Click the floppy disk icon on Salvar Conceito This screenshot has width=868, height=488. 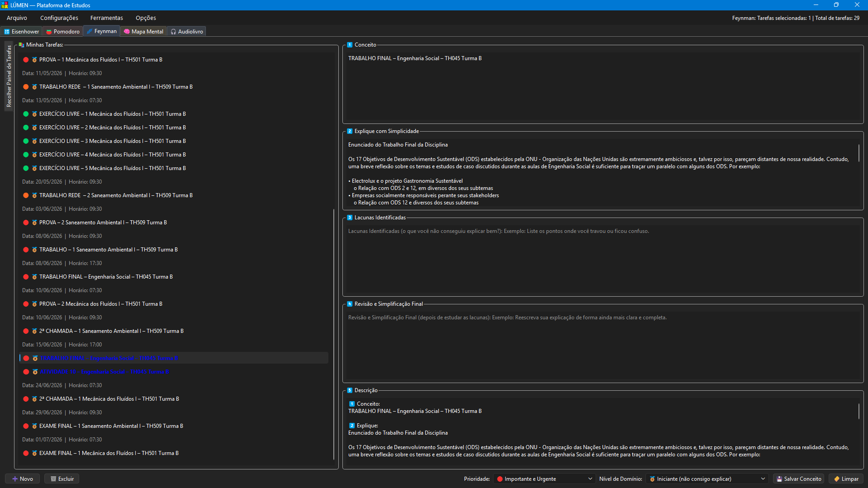[x=779, y=479]
